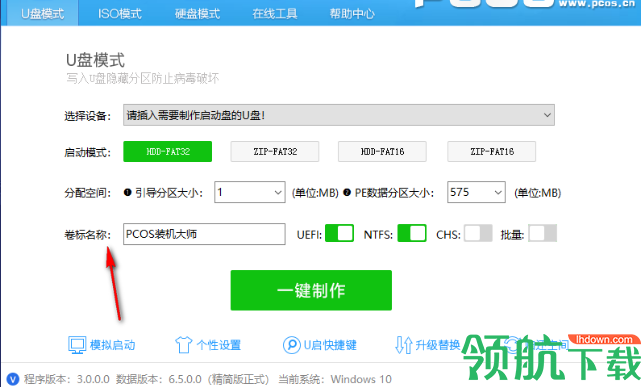The width and height of the screenshot is (641, 387).
Task: Switch to the U盘模式 tab
Action: click(43, 13)
